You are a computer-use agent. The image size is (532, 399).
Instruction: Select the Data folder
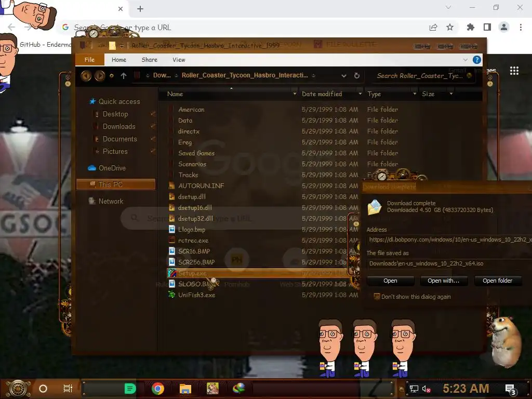(185, 121)
